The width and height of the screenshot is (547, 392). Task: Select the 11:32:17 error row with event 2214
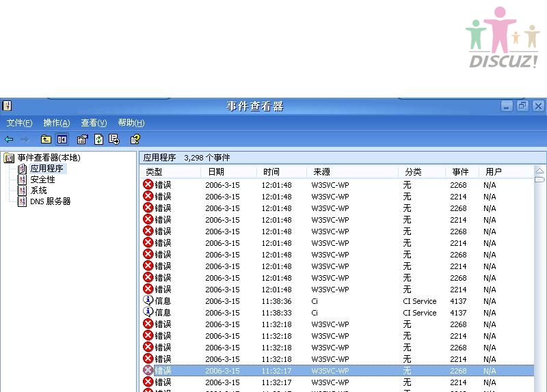coord(338,382)
